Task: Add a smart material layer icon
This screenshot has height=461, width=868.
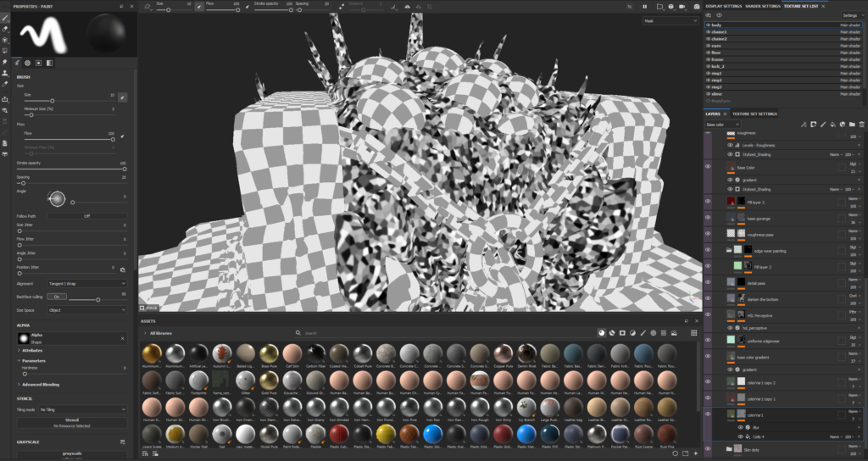Action: 843,125
